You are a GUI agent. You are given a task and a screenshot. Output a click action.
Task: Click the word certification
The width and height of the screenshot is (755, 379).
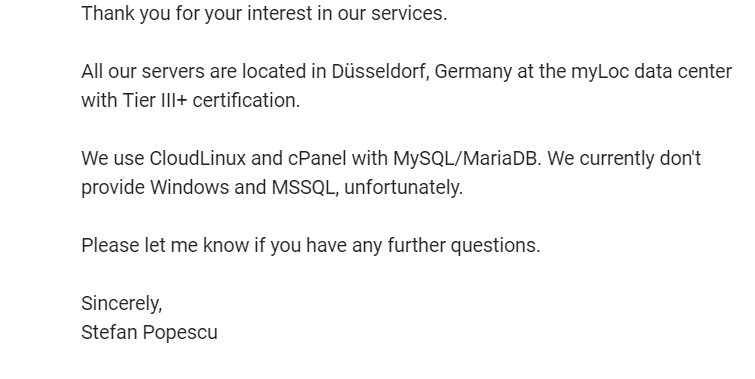[246, 101]
